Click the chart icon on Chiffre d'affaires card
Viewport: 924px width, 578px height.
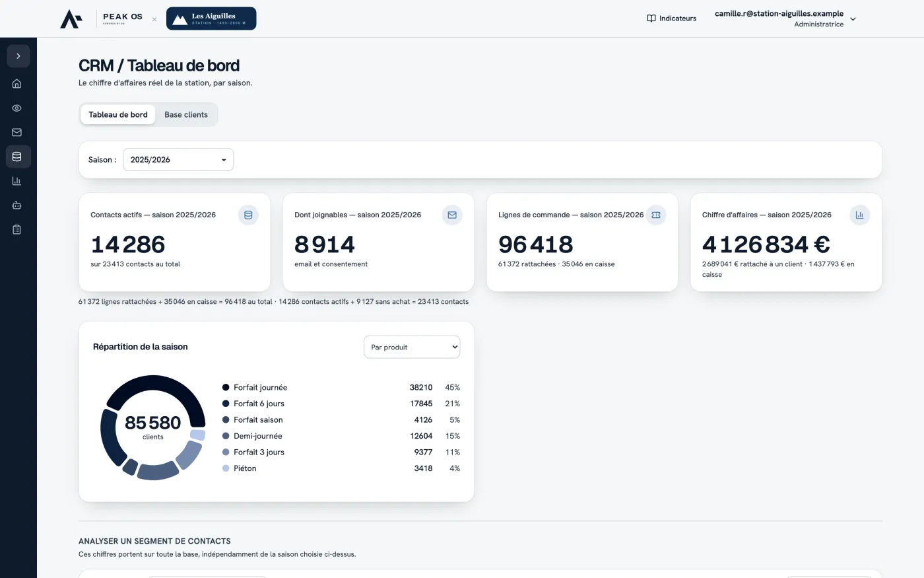[860, 215]
